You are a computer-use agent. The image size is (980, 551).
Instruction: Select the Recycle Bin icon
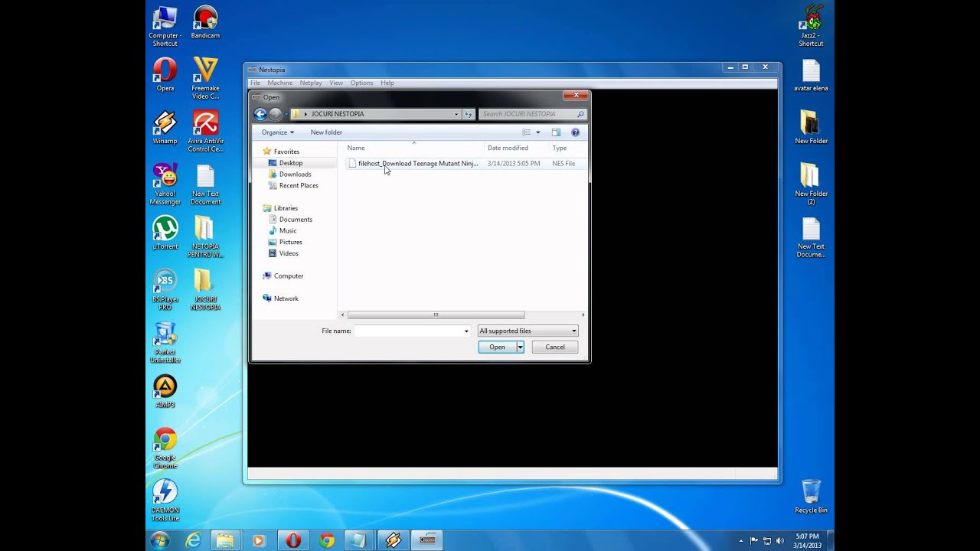tap(811, 497)
